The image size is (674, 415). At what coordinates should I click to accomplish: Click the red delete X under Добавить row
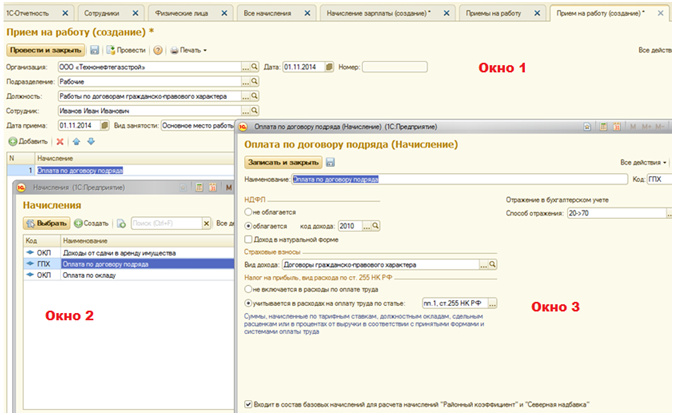[60, 141]
